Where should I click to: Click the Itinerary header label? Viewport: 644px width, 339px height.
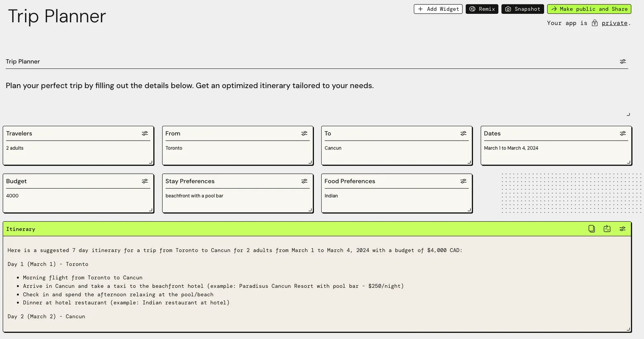pyautogui.click(x=21, y=229)
